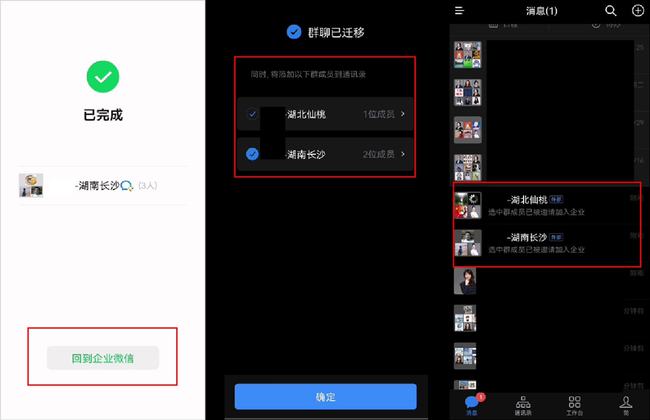Image resolution: width=650 pixels, height=420 pixels.
Task: Tap the 1位成员 label
Action: pos(378,114)
